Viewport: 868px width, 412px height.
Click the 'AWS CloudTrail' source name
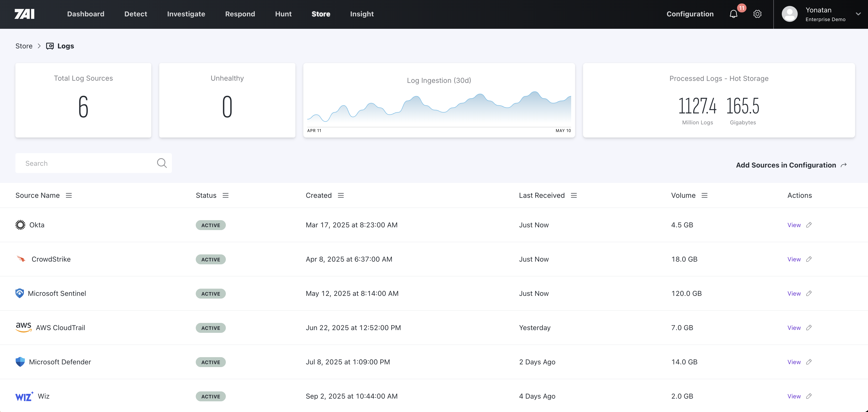(x=60, y=328)
